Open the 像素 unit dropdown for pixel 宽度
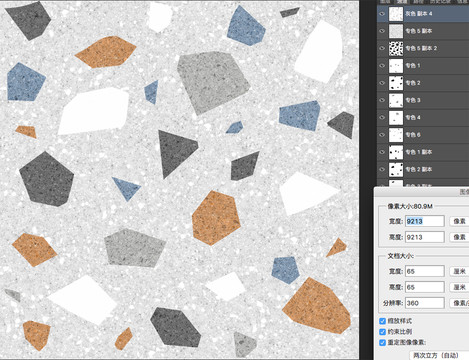469x360 pixels. (459, 221)
